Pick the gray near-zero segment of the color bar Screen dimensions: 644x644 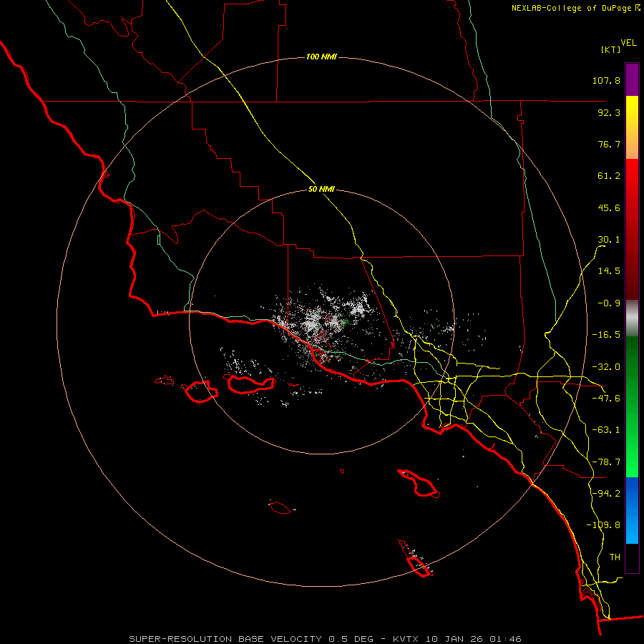tap(632, 318)
